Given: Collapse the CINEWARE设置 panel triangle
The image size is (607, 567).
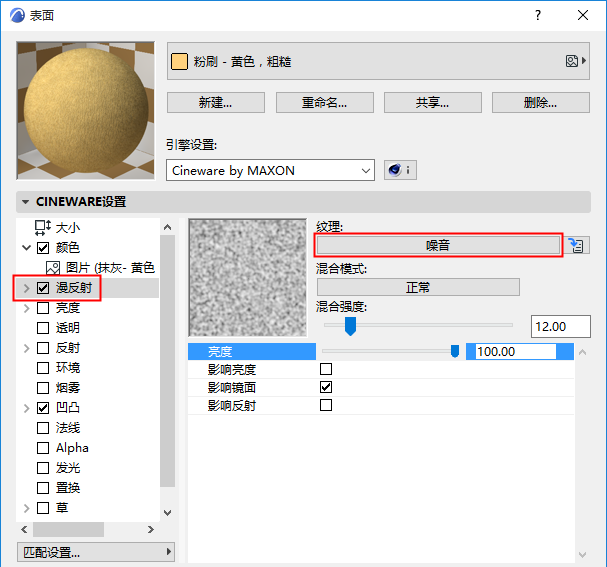Looking at the screenshot, I should 26,202.
